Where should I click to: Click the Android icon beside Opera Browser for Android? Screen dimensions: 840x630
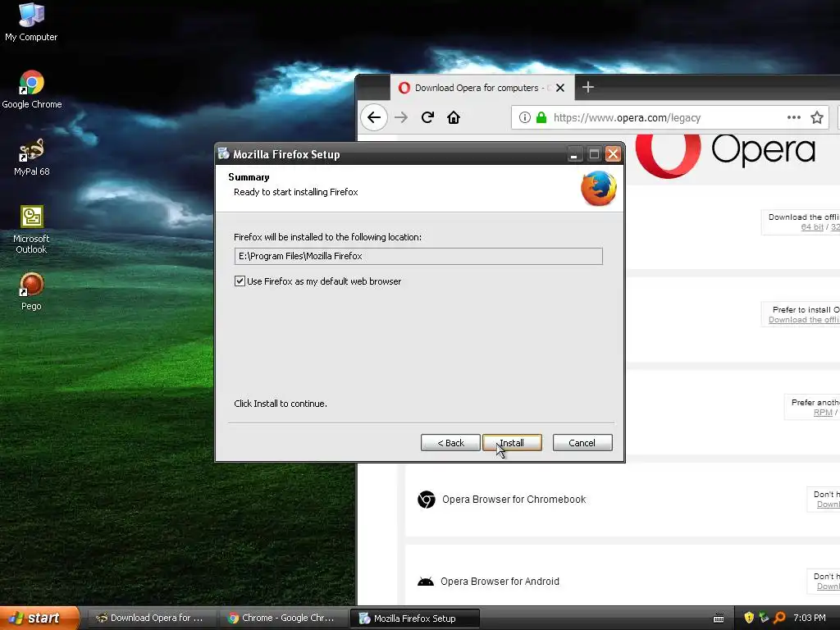tap(426, 582)
